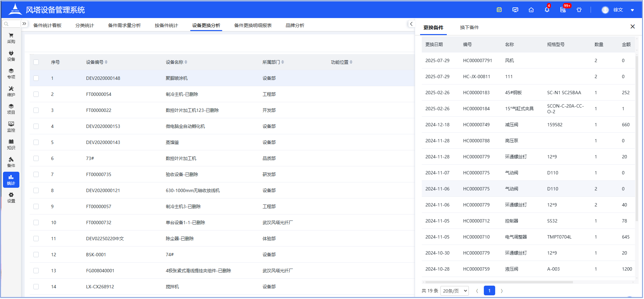
Task: Click spec SCON-C-20A-CC-O-2
Action: (566, 109)
